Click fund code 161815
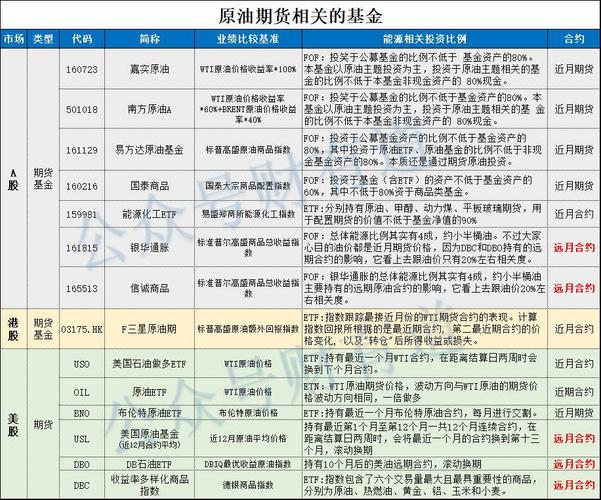 [x=82, y=248]
